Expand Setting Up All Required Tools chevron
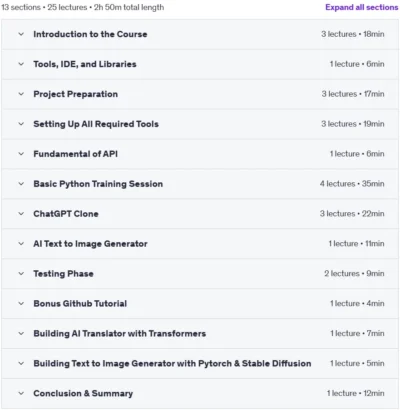Viewport: 400px width, 410px height. (21, 124)
